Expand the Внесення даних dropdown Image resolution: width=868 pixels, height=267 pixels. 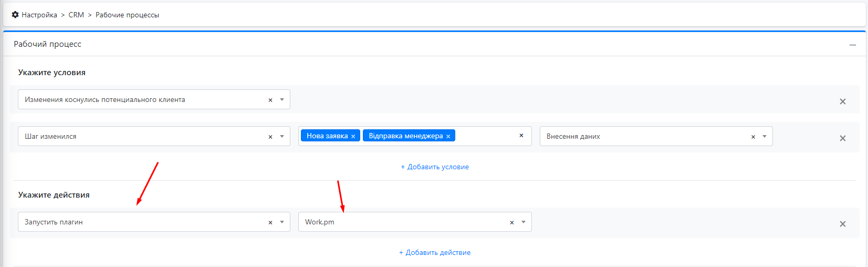pyautogui.click(x=765, y=136)
